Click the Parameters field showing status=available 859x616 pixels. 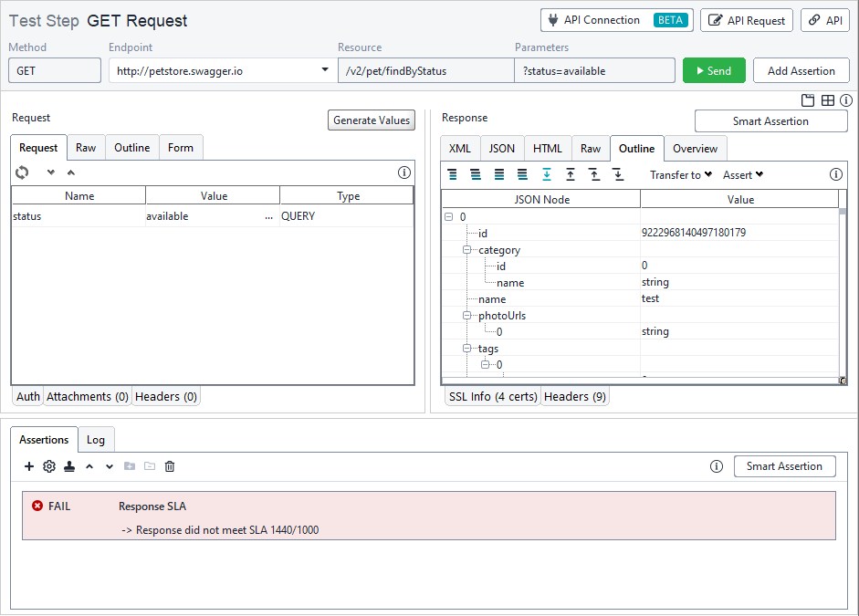tap(594, 69)
